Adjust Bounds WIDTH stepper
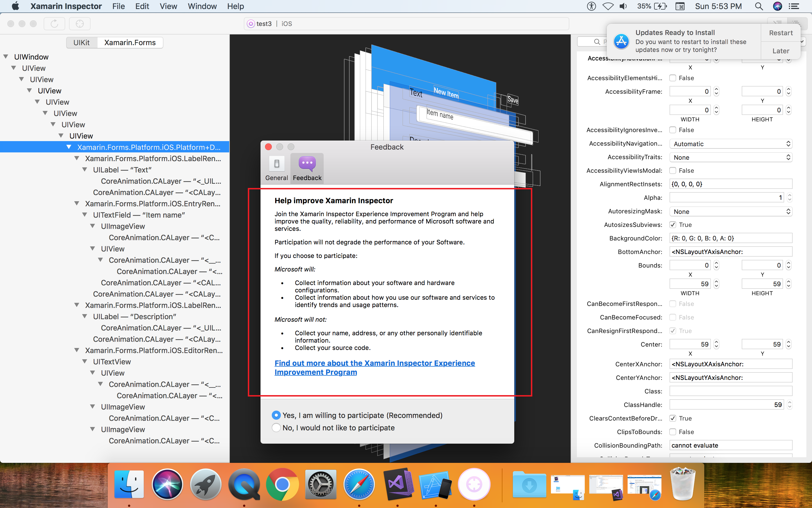 (716, 284)
